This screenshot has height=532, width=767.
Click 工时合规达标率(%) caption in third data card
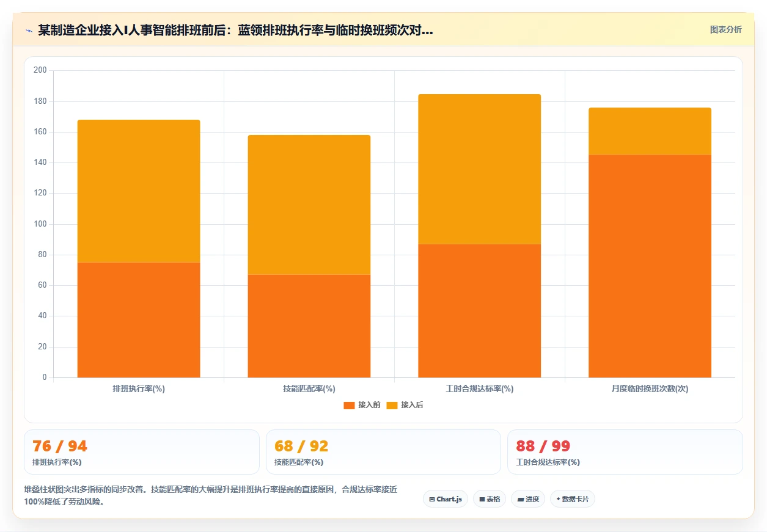tap(548, 462)
